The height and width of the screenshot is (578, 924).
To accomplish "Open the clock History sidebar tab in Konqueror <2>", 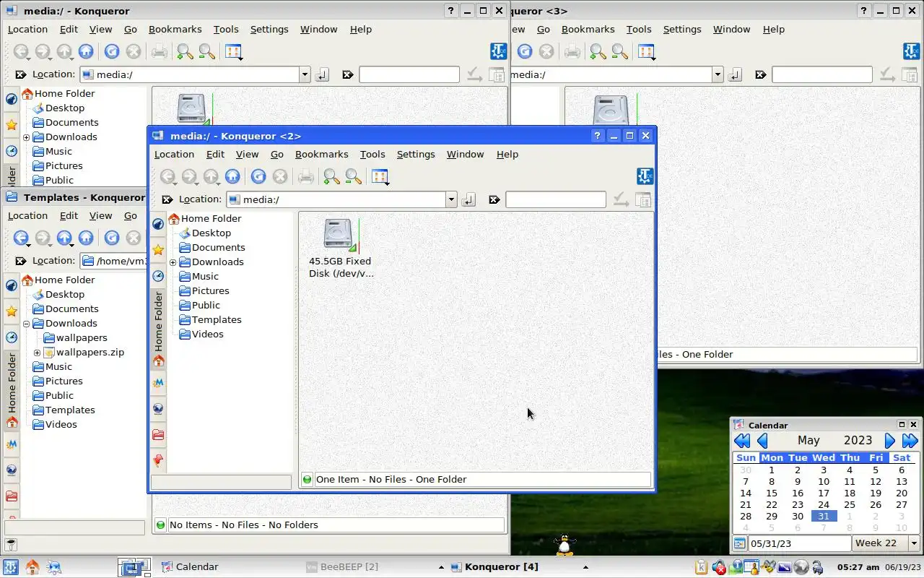I will (158, 276).
